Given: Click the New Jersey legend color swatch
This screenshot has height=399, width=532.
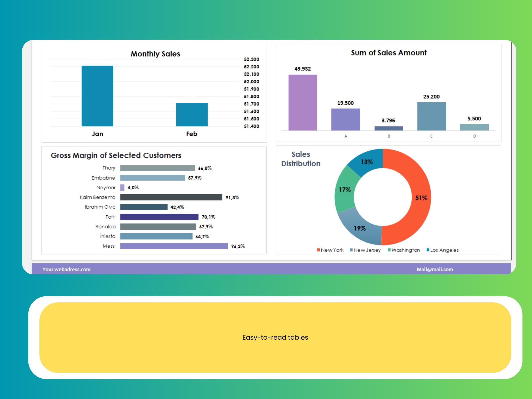Looking at the screenshot, I should pos(351,250).
